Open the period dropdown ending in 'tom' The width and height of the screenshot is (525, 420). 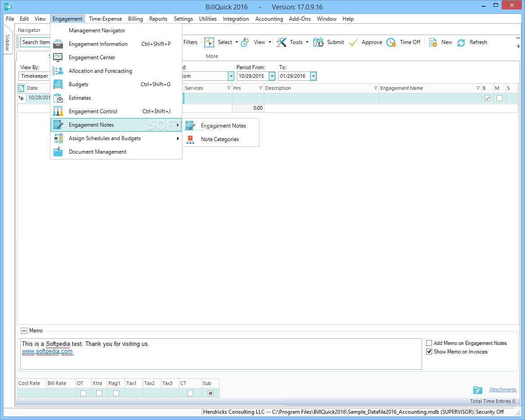click(231, 76)
